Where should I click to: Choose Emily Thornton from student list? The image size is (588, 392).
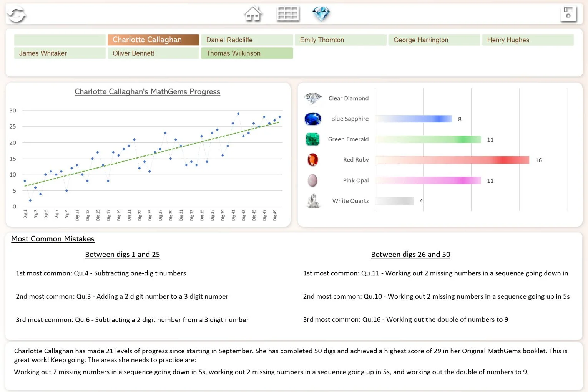point(341,40)
